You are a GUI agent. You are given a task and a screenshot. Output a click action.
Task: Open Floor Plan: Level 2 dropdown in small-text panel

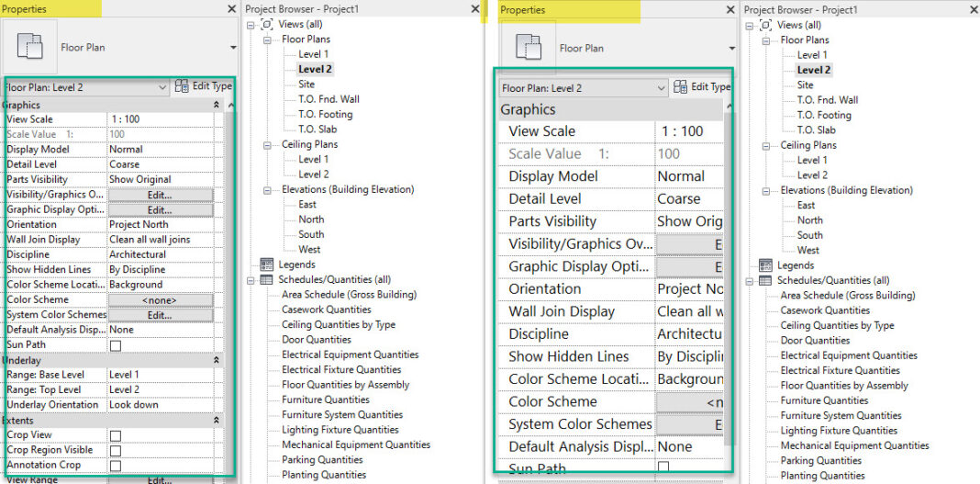(162, 87)
